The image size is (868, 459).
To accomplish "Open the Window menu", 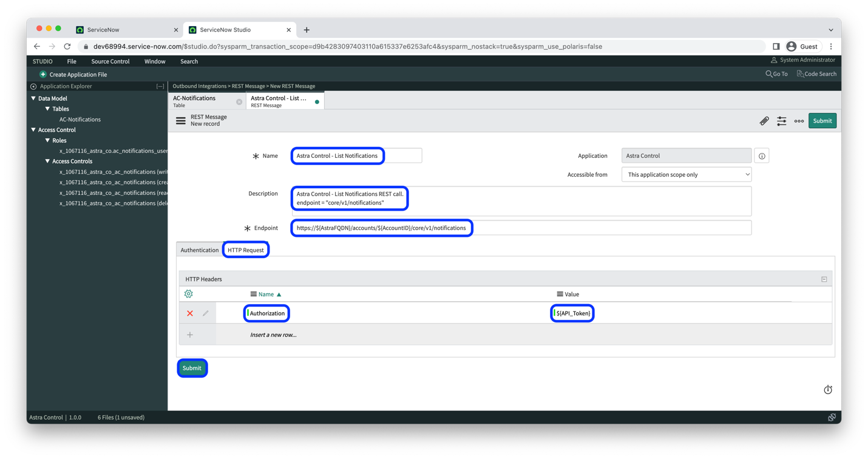I will (155, 61).
